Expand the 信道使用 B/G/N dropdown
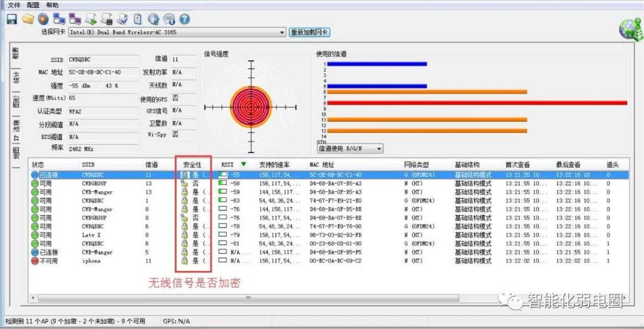This screenshot has width=644, height=329. pyautogui.click(x=350, y=148)
